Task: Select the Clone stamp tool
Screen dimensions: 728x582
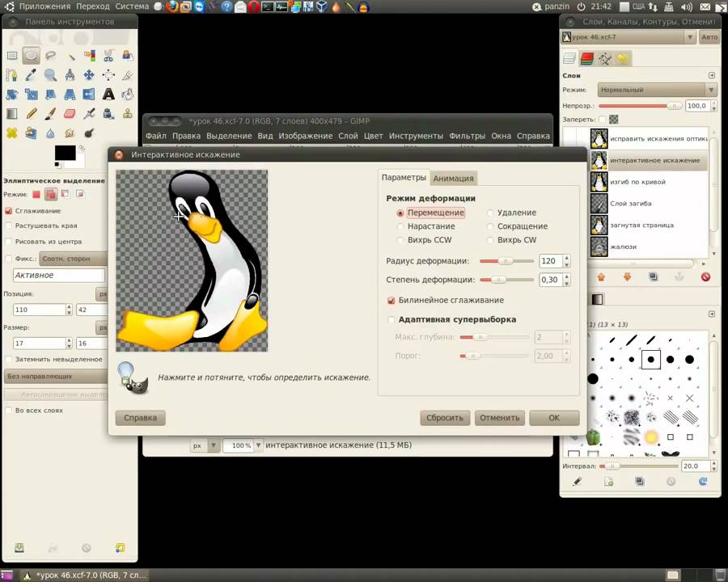Action: 128,114
